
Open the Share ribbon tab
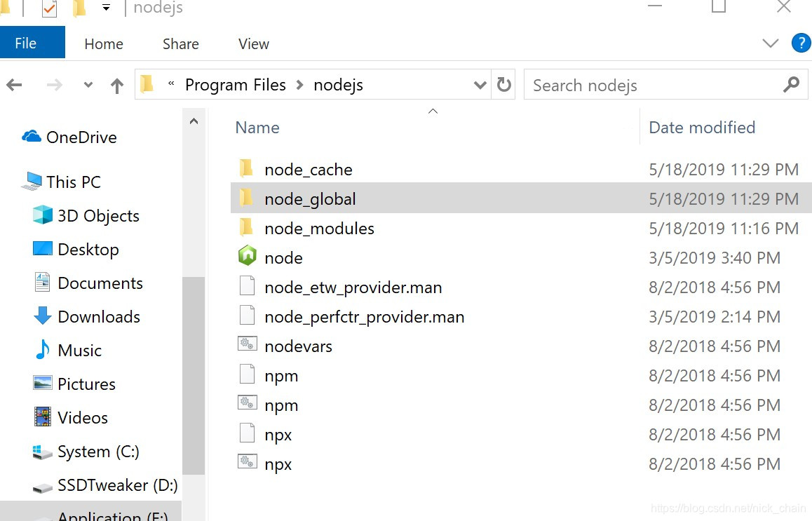pos(180,44)
